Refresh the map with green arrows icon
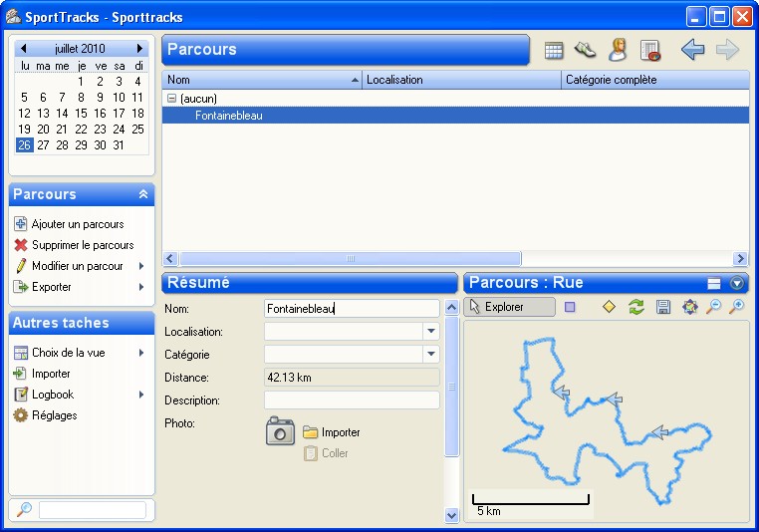The width and height of the screenshot is (759, 532). click(636, 307)
